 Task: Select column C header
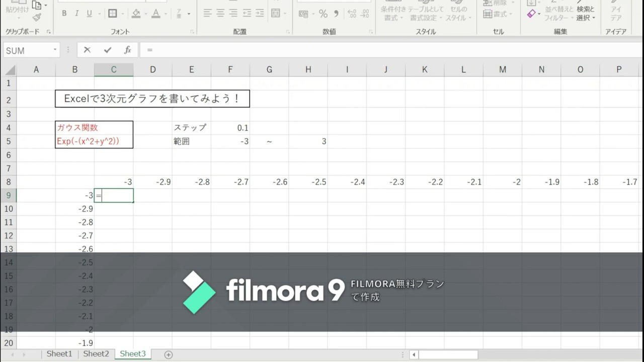pos(114,70)
